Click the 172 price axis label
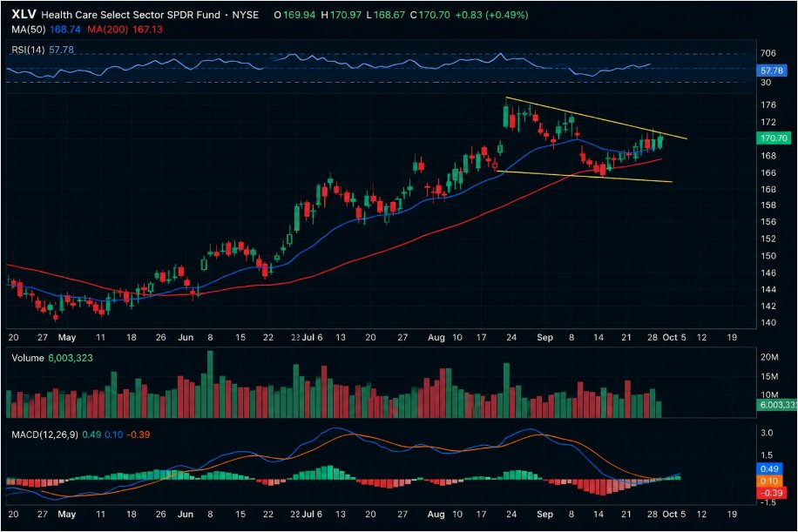This screenshot has height=532, width=798. [x=768, y=122]
